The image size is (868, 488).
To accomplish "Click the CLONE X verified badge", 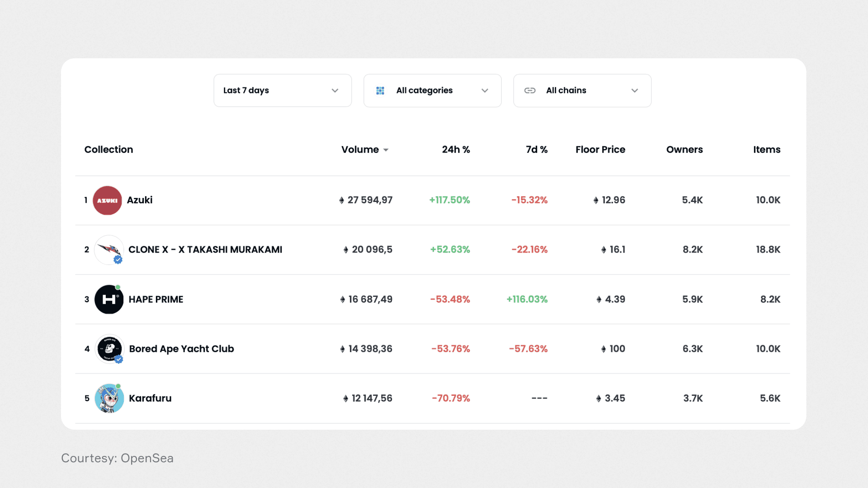I will click(x=118, y=260).
